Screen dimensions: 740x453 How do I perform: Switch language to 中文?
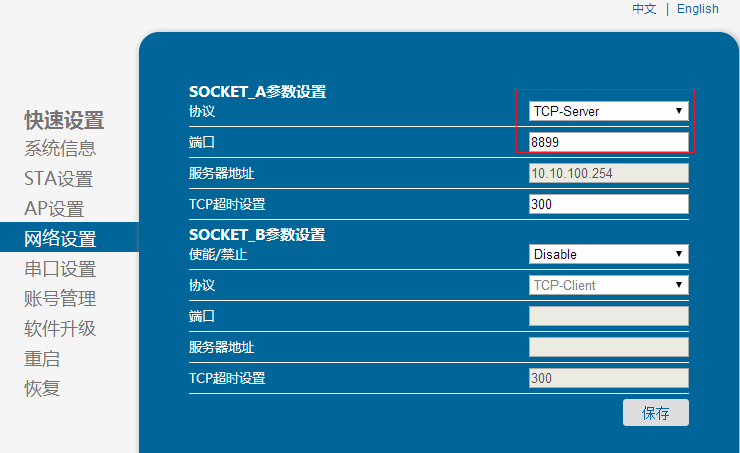click(x=644, y=9)
